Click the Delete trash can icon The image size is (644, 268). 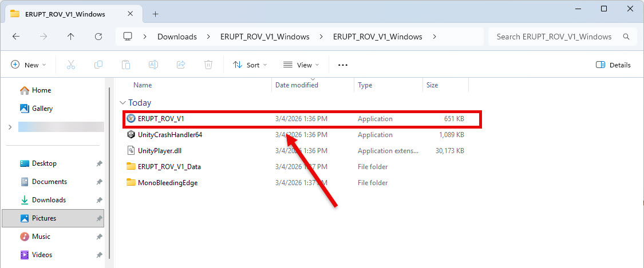pyautogui.click(x=208, y=65)
